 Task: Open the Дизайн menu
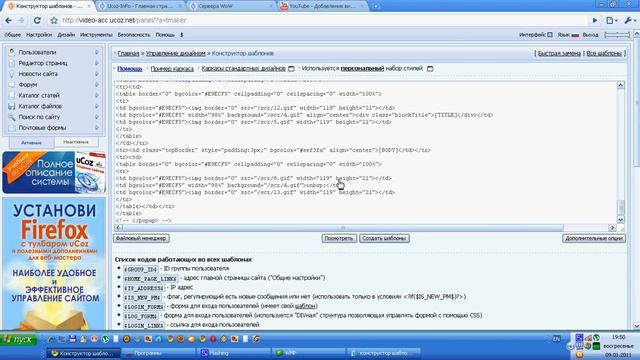click(x=66, y=35)
